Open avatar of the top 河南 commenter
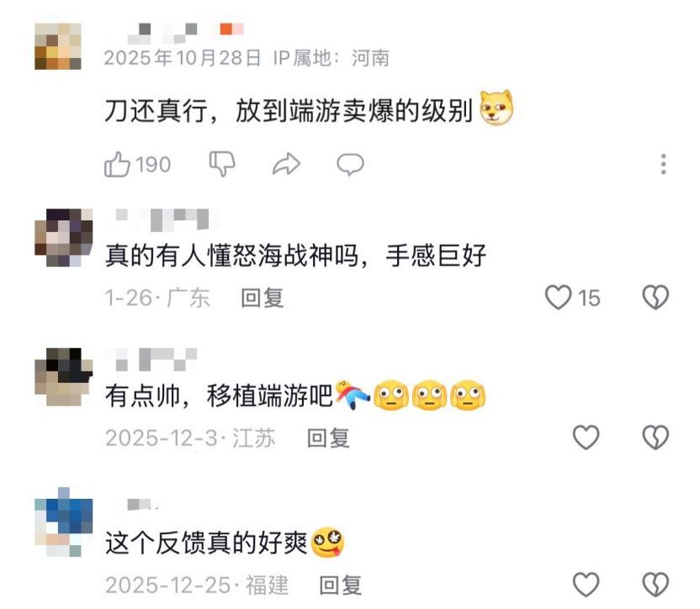Viewport: 700px width, 609px height. [58, 46]
